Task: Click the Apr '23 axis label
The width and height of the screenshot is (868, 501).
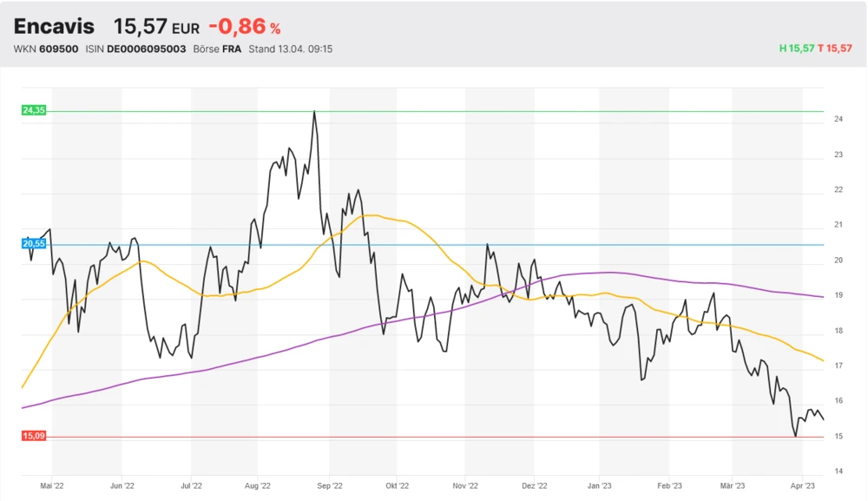Action: pyautogui.click(x=802, y=485)
